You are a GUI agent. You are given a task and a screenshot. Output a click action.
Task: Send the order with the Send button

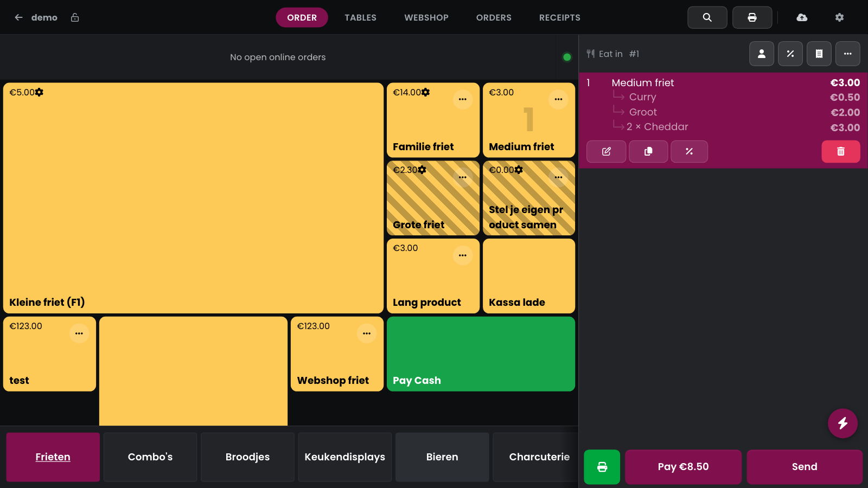[x=805, y=467]
